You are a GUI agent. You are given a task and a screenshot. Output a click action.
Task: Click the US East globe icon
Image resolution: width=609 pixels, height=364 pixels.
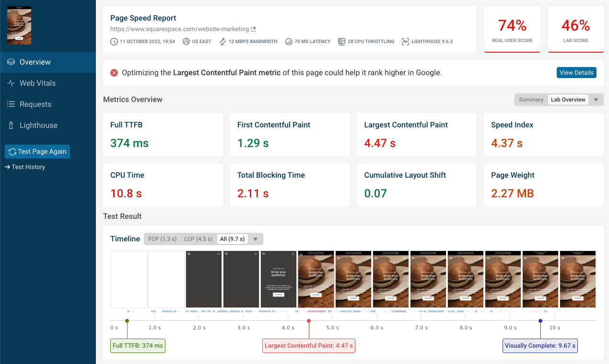pos(186,41)
